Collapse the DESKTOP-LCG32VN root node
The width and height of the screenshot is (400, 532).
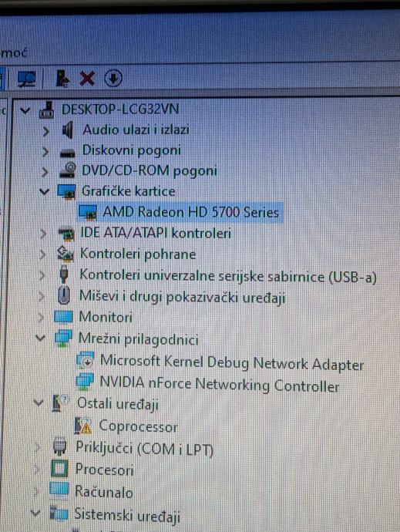25,110
